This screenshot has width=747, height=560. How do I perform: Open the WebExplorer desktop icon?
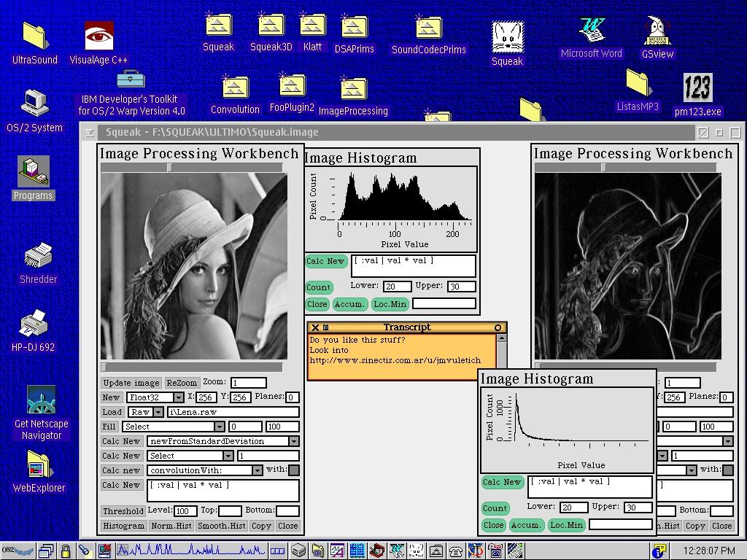pyautogui.click(x=39, y=465)
